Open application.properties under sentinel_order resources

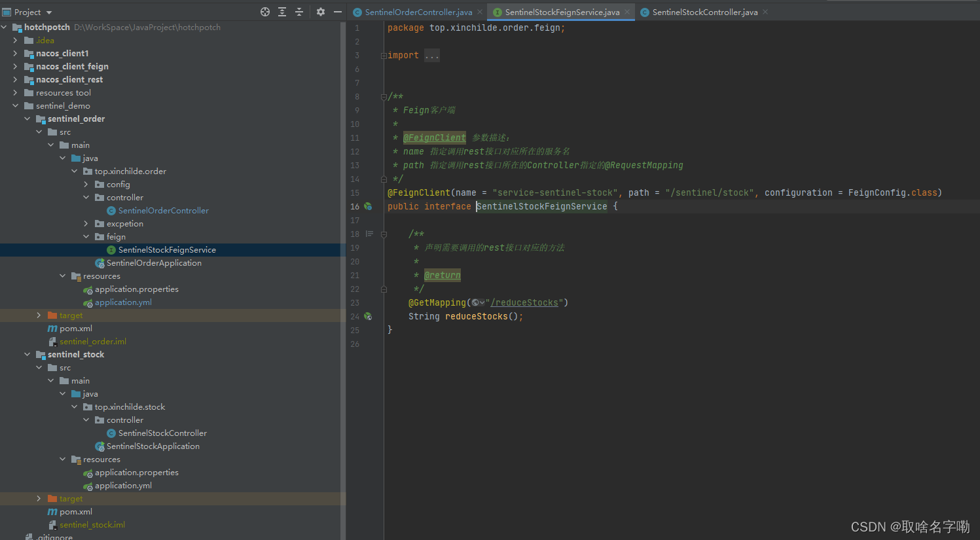(x=136, y=289)
